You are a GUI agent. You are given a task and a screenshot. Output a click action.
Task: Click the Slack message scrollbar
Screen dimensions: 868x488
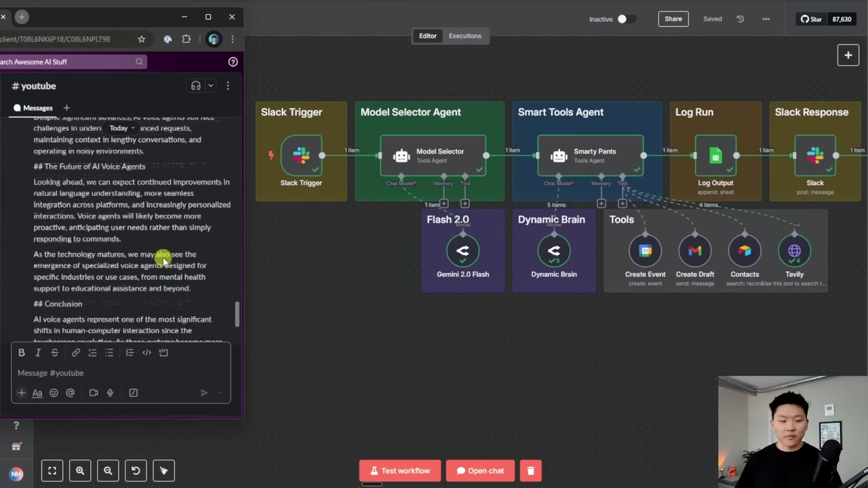pyautogui.click(x=237, y=314)
